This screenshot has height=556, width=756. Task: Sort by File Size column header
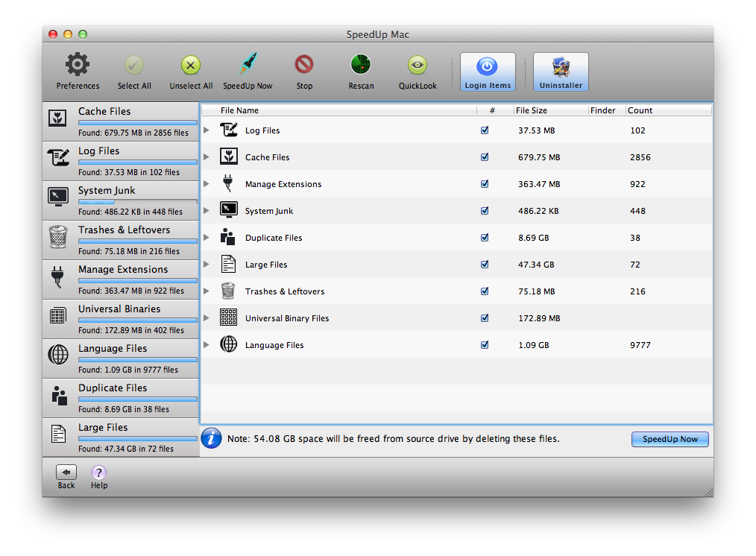coord(551,110)
